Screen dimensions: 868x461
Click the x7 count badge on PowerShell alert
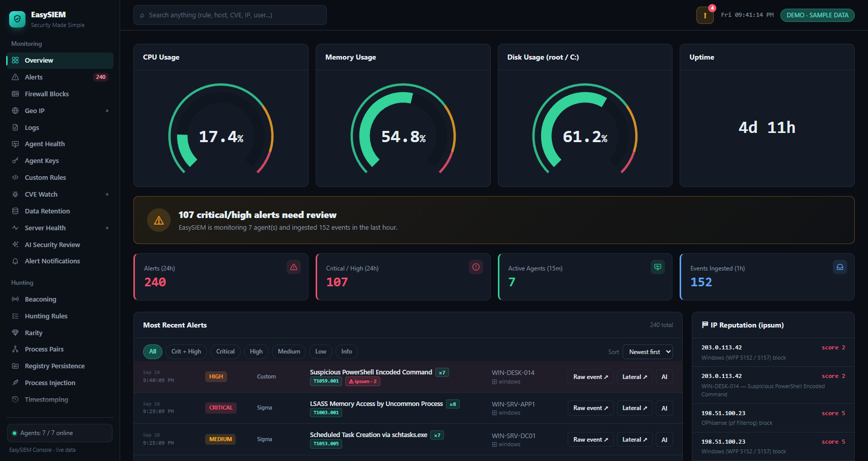pyautogui.click(x=442, y=373)
